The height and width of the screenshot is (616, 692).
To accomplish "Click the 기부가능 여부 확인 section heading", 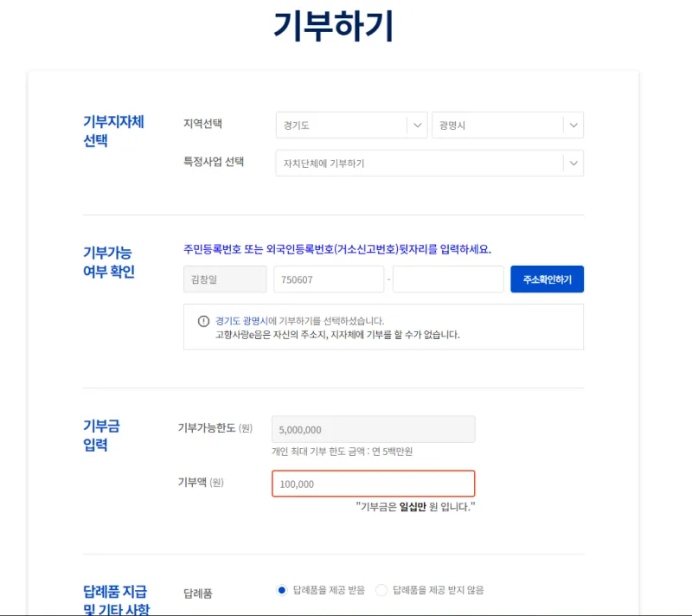I will tap(109, 263).
